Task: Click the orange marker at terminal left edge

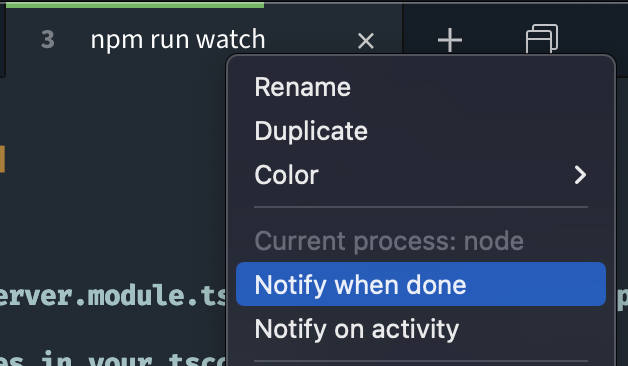Action: click(2, 159)
